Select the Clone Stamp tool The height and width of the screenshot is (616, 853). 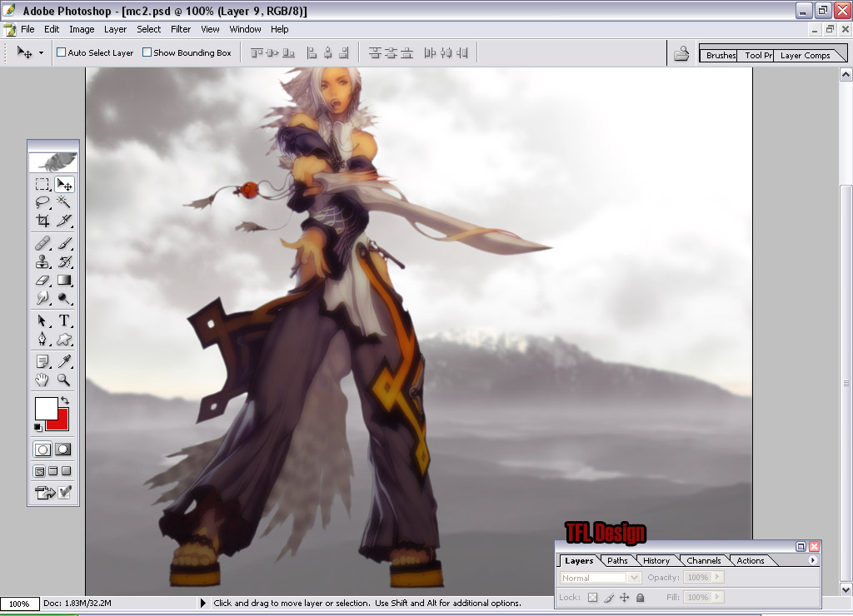coord(42,261)
